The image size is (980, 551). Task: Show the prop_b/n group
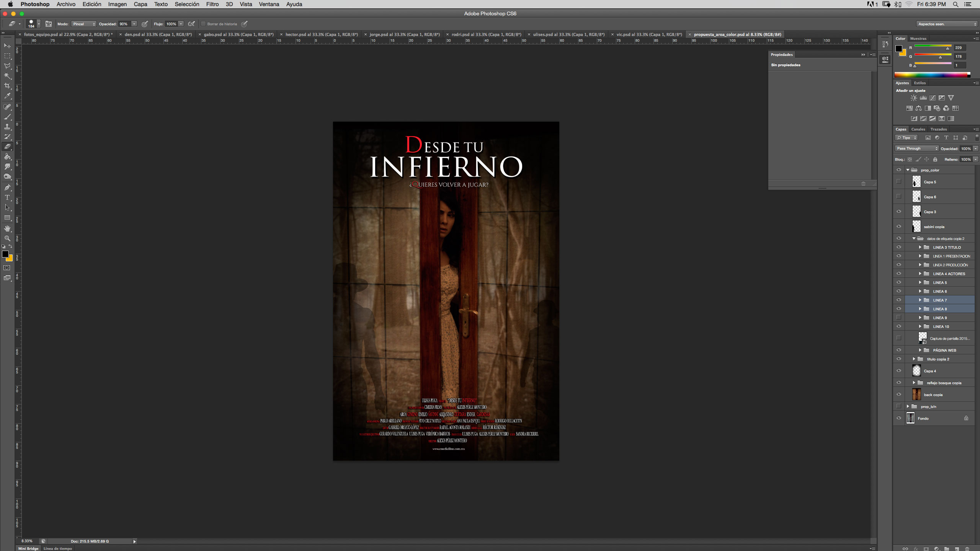pos(899,406)
